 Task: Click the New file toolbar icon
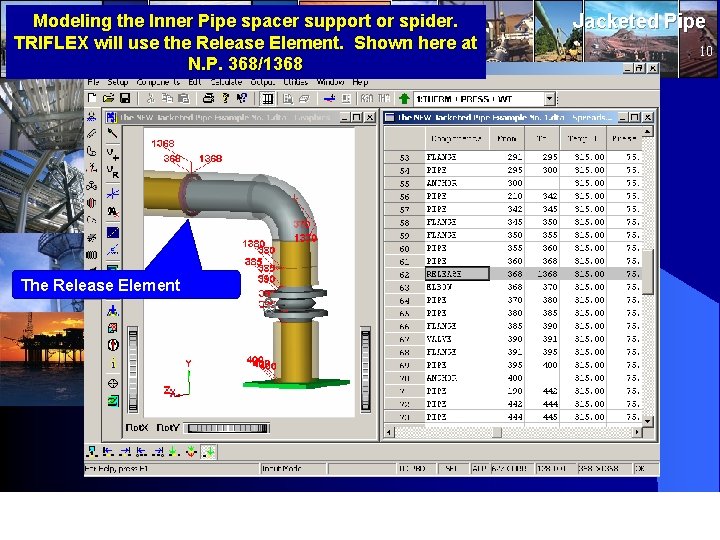92,98
